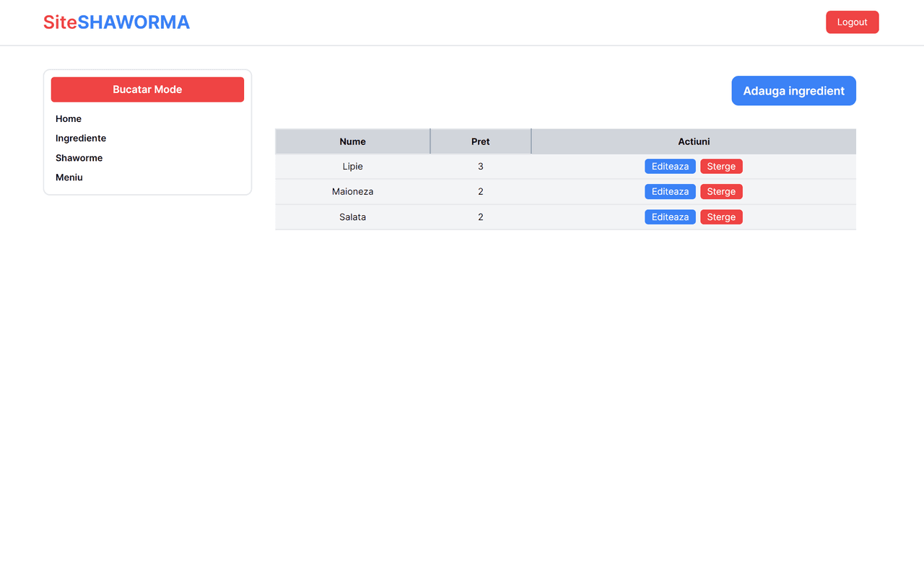This screenshot has height=563, width=924.
Task: Click the Adauga ingredient button
Action: (793, 91)
